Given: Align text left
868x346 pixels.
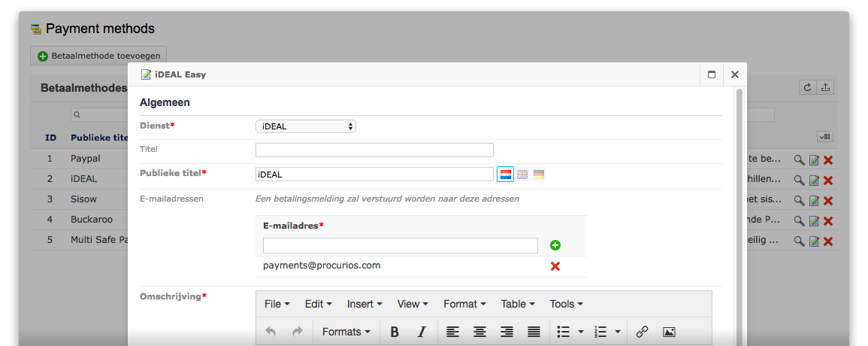Looking at the screenshot, I should click(453, 332).
